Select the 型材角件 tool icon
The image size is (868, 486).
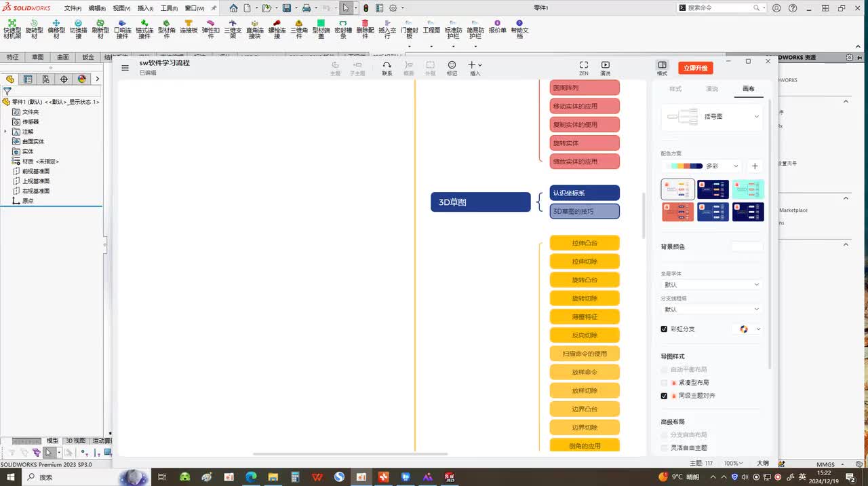tap(166, 29)
